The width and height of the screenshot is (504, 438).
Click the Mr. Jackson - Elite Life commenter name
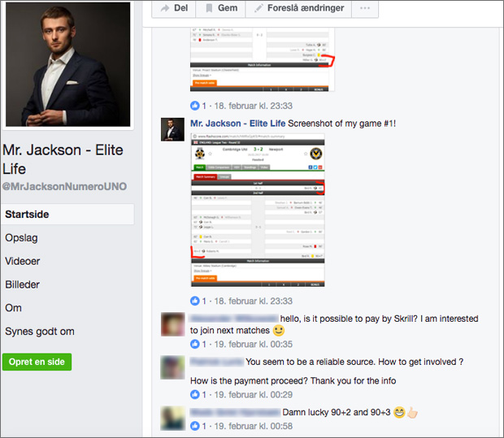click(x=238, y=124)
